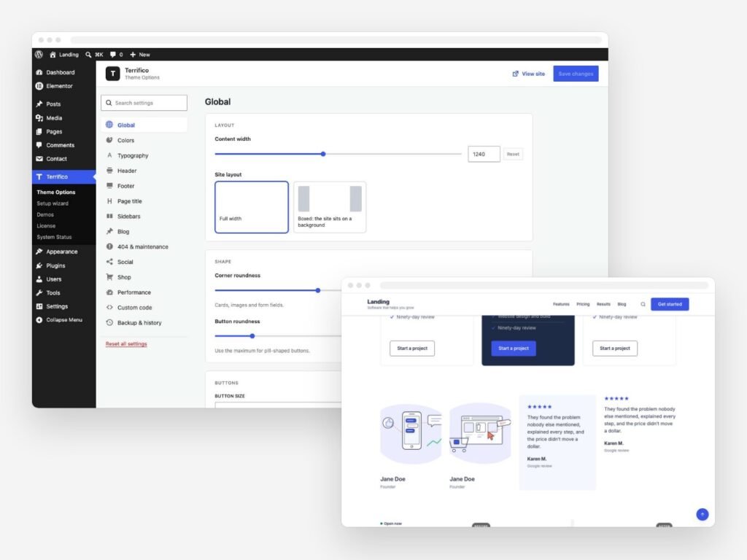Click the Landing site title in preview window
747x560 pixels.
tap(379, 302)
